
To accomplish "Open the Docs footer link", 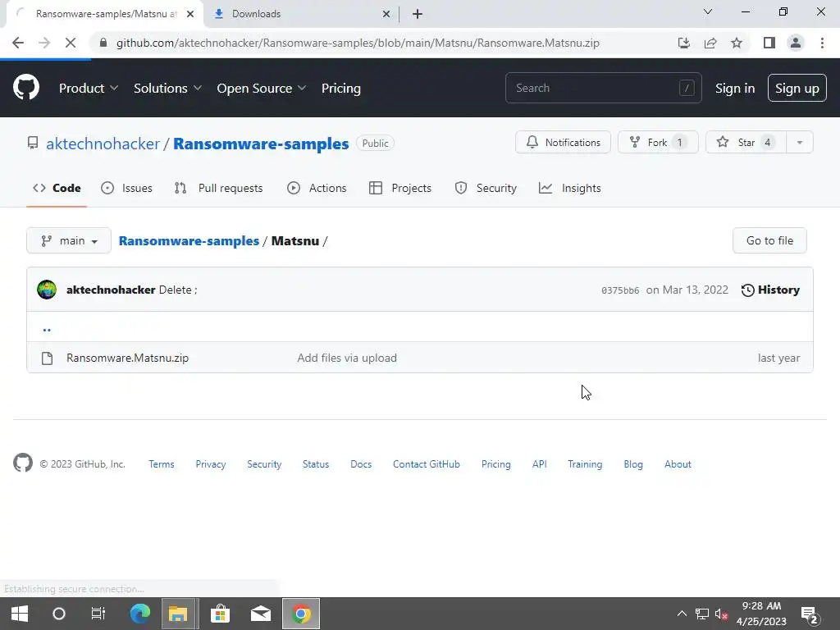I will [x=361, y=464].
